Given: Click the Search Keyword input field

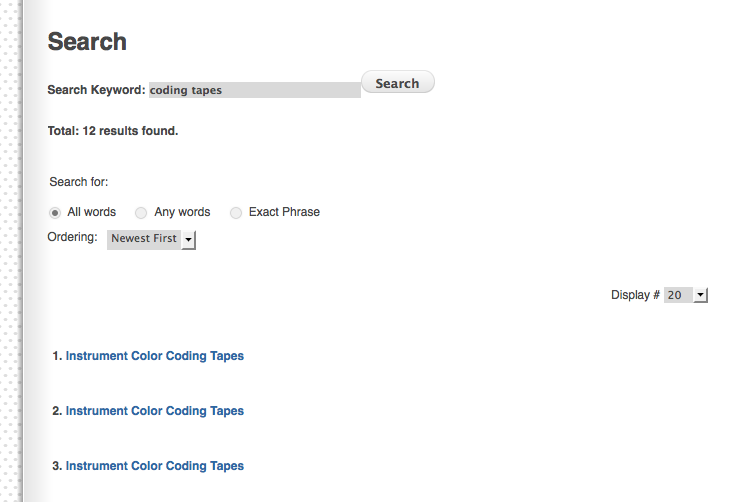Looking at the screenshot, I should (x=254, y=90).
